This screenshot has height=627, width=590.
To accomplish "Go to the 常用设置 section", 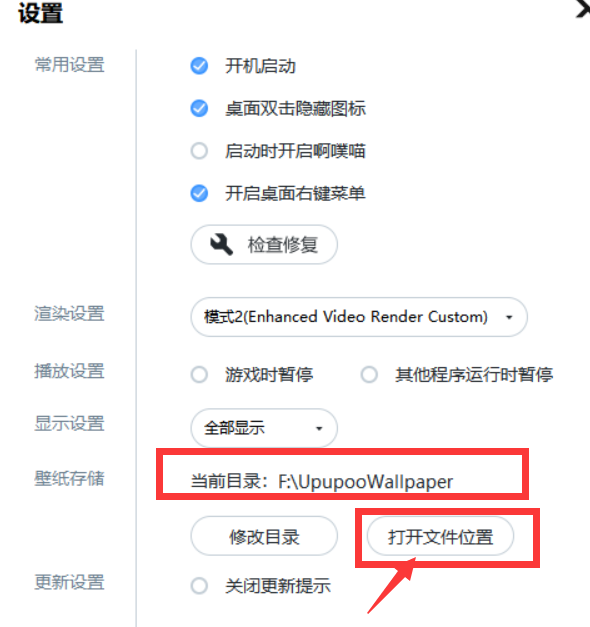I will pyautogui.click(x=69, y=65).
